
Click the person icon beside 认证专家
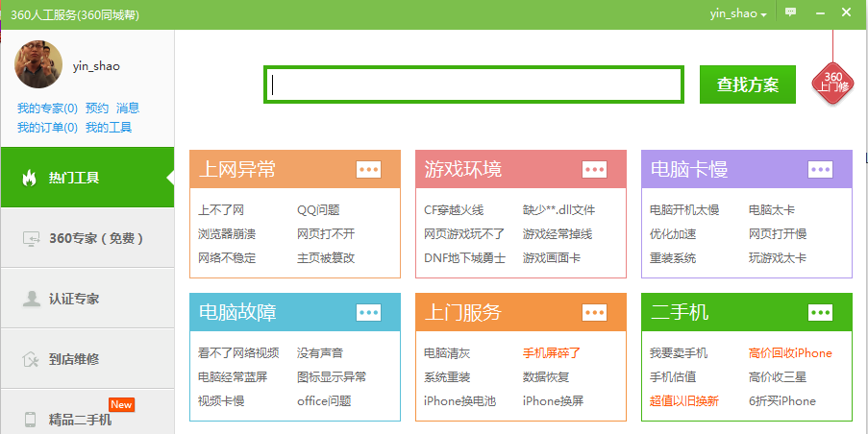pyautogui.click(x=31, y=299)
